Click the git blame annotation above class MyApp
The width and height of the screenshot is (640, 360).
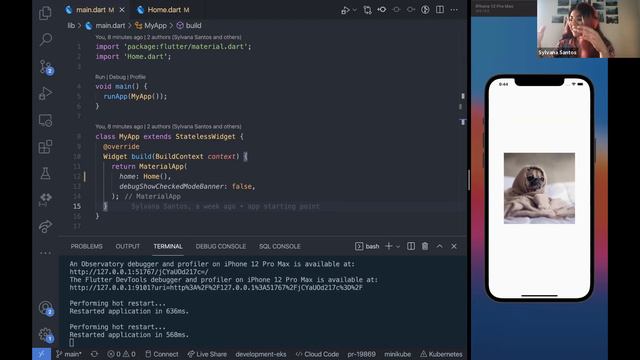(168, 127)
